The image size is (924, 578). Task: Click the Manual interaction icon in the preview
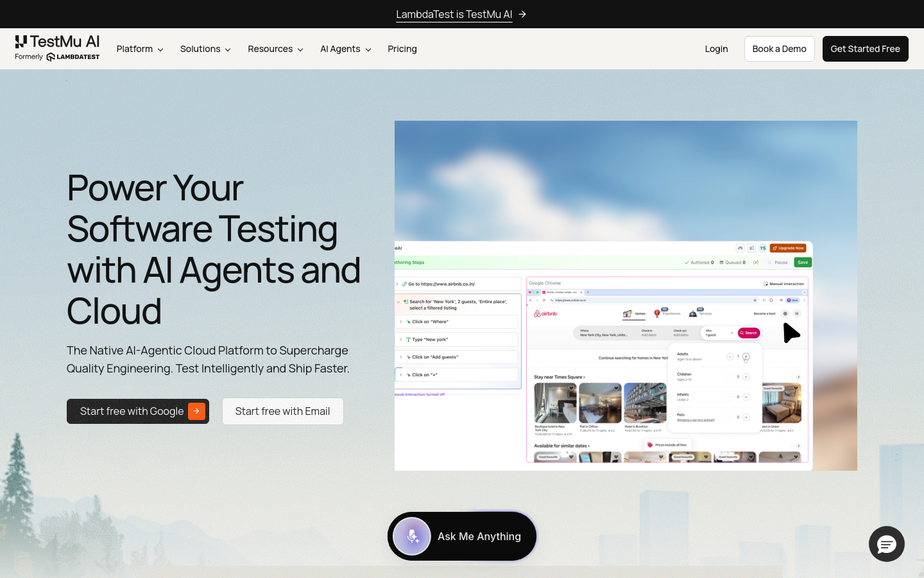coord(766,284)
